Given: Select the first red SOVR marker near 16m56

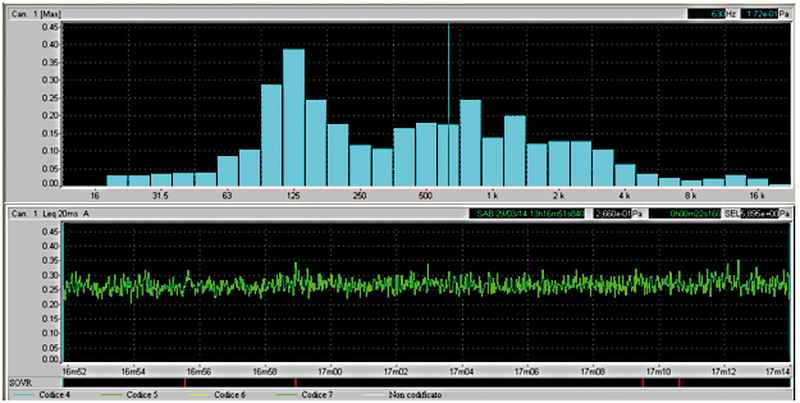Looking at the screenshot, I should click(185, 382).
